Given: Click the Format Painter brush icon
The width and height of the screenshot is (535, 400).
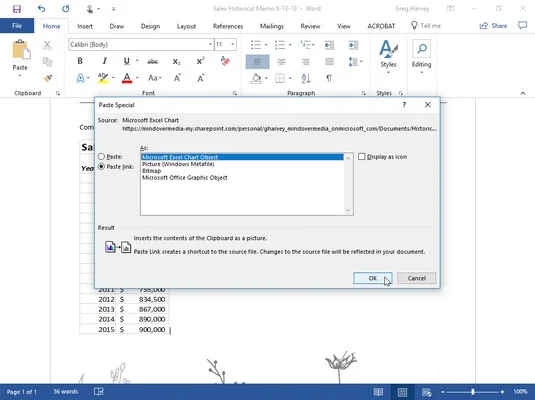Looking at the screenshot, I should point(48,78).
